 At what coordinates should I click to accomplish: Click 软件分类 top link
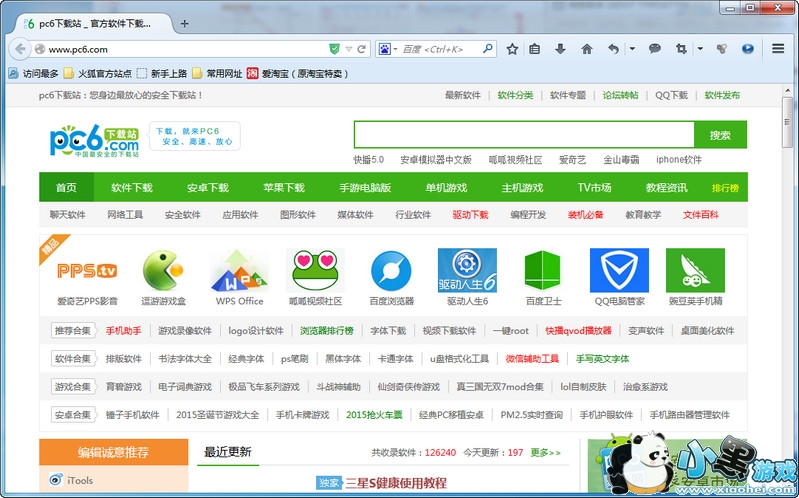click(515, 95)
